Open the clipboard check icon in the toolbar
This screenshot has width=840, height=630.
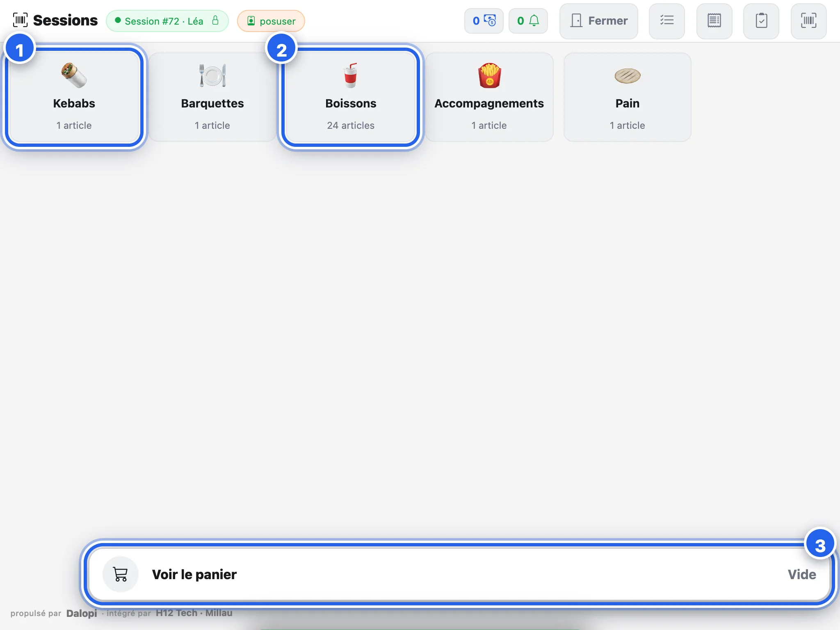[x=761, y=21]
